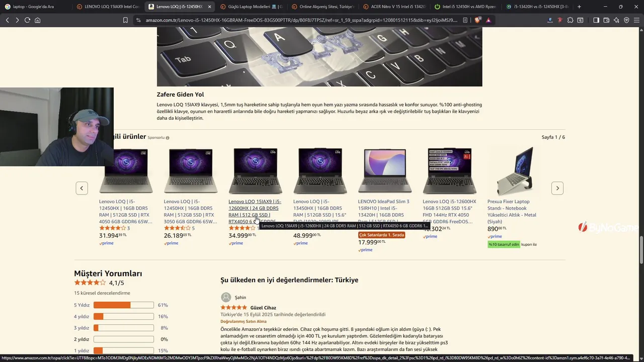Click the Sponsorlu info icon
Viewport: 644px width, 362px height.
pyautogui.click(x=168, y=138)
